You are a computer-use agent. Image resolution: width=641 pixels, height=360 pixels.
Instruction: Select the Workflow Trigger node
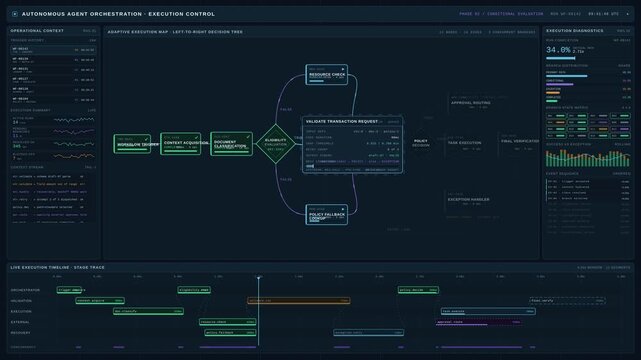pyautogui.click(x=132, y=144)
